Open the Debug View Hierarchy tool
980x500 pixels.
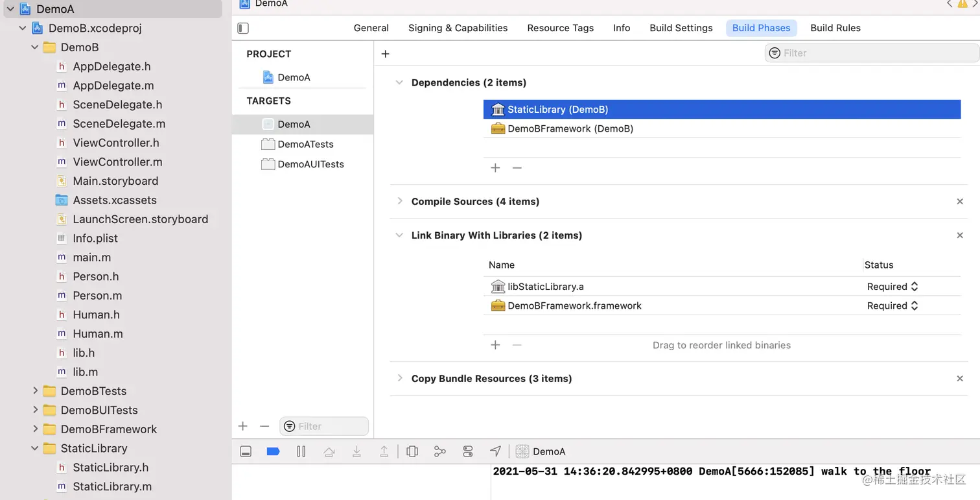point(412,451)
